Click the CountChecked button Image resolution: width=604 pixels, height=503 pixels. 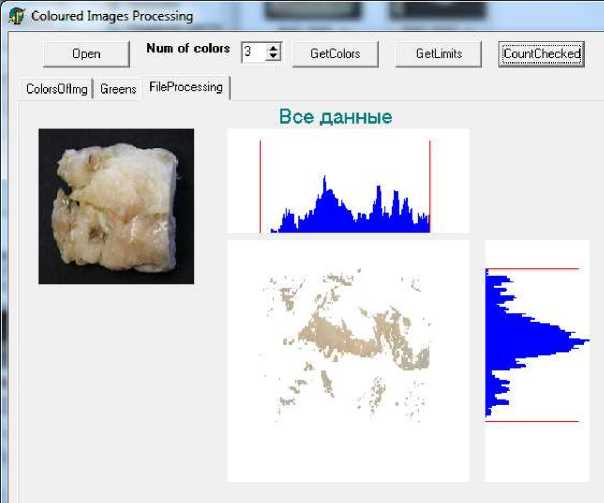(x=541, y=54)
